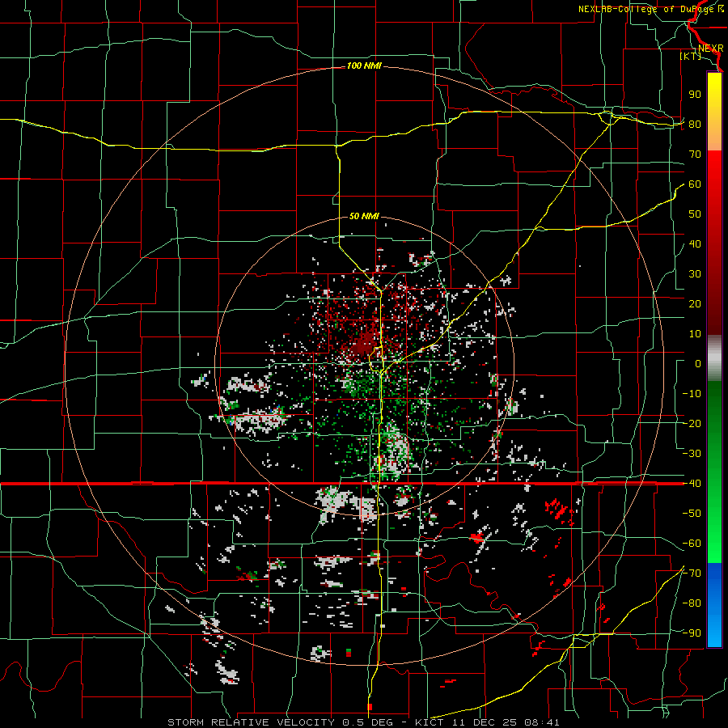Click the positive "30" scale label
This screenshot has width=728, height=728.
click(x=695, y=274)
